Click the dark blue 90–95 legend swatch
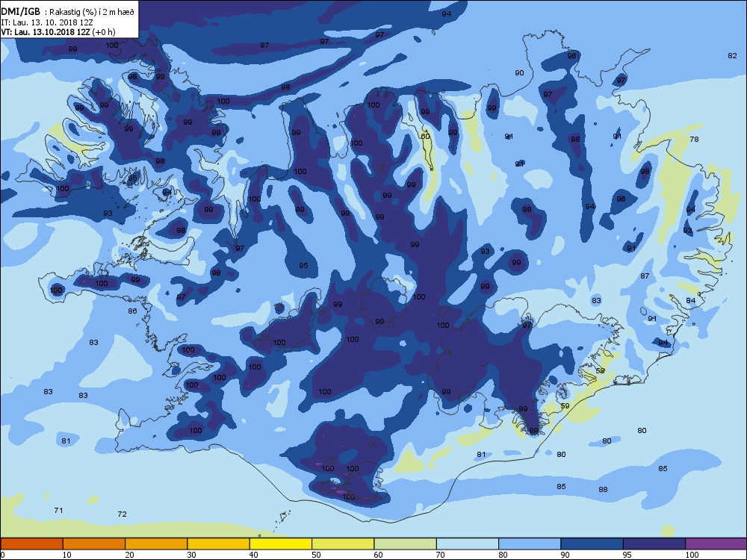Screen dimensions: 747x560 click(592, 544)
